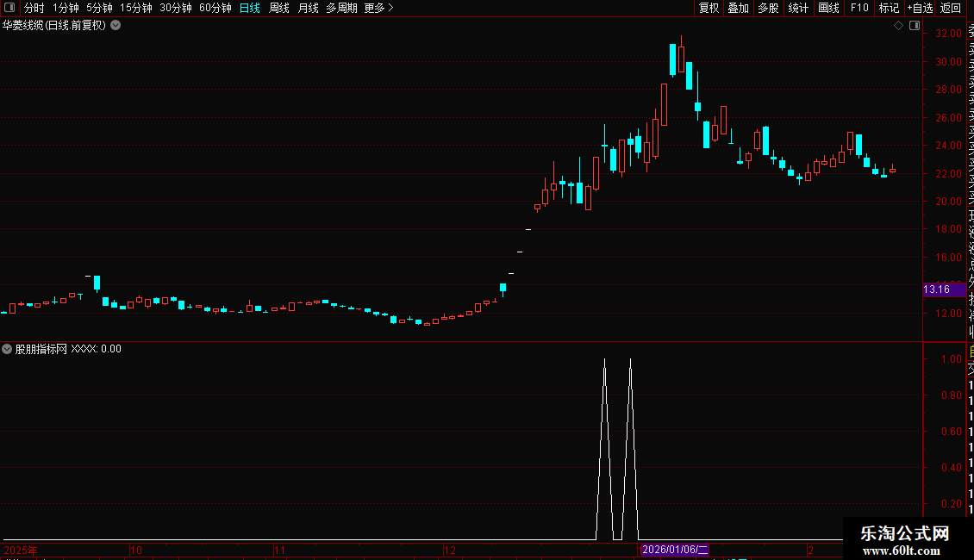
Task: Click the 华菱线缆(日线.前复权) chart title
Action: pos(54,26)
